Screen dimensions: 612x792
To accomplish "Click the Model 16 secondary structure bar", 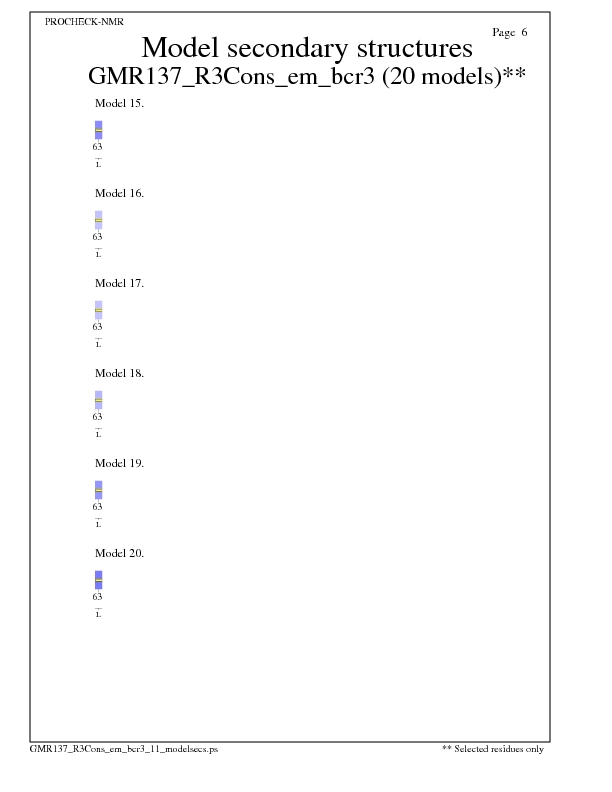I will [x=98, y=220].
